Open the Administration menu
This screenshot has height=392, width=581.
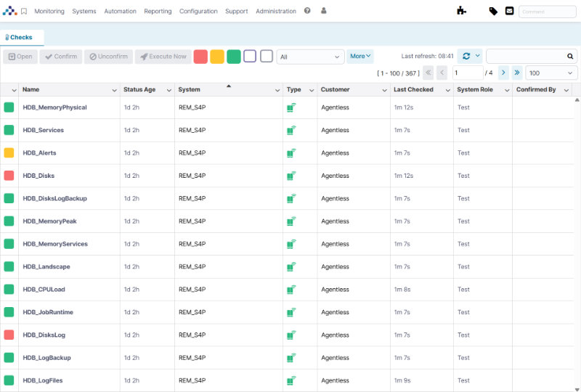(276, 11)
